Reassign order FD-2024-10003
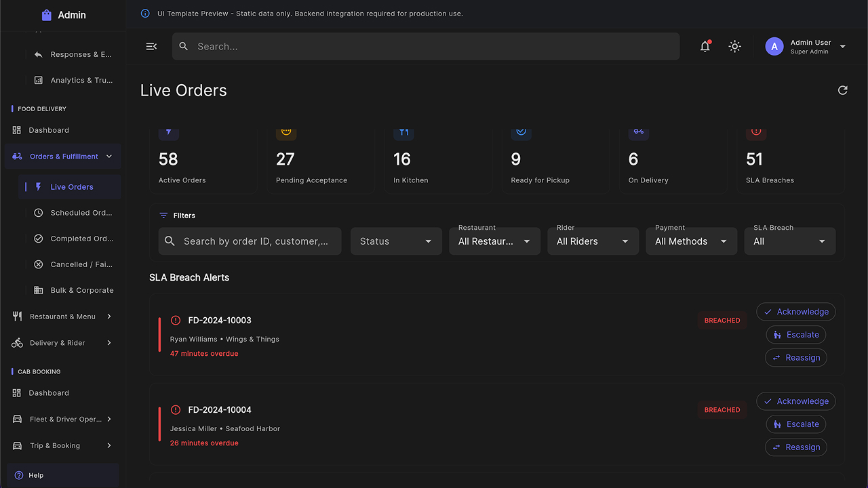The height and width of the screenshot is (488, 868). coord(796,358)
